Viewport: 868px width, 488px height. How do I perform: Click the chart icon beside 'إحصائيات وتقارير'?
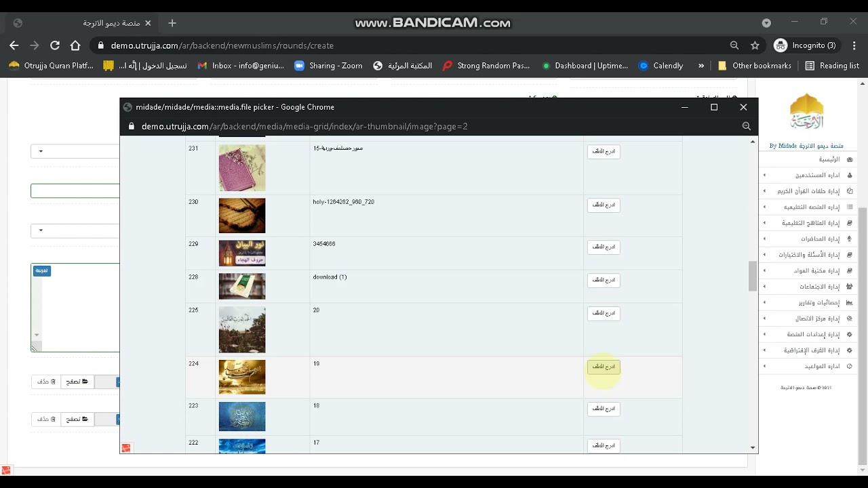tap(850, 302)
